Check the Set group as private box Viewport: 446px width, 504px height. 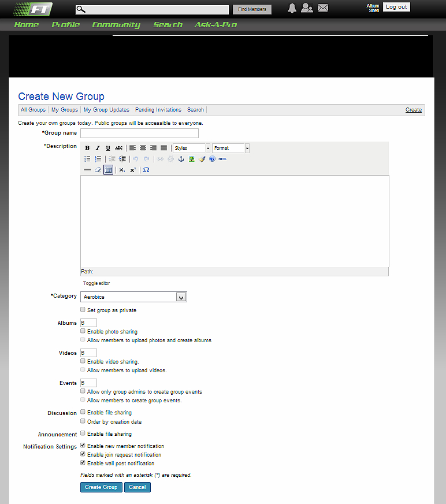point(83,310)
